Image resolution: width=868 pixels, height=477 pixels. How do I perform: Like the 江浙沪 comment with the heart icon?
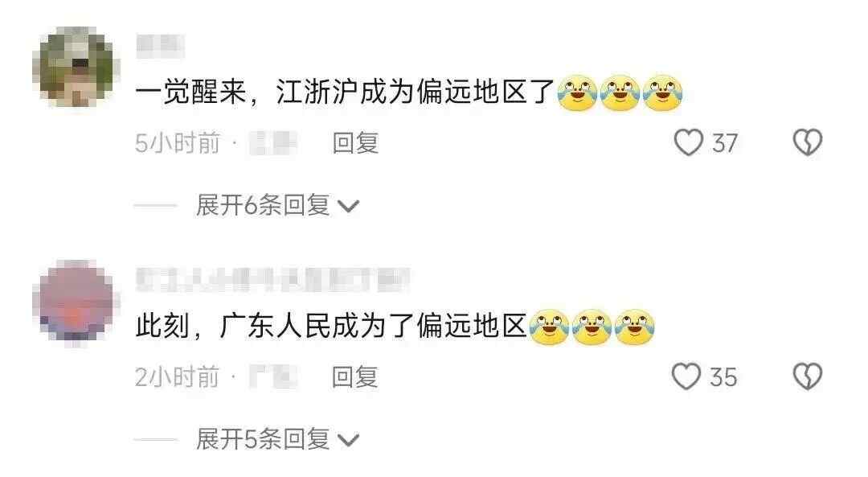click(689, 142)
